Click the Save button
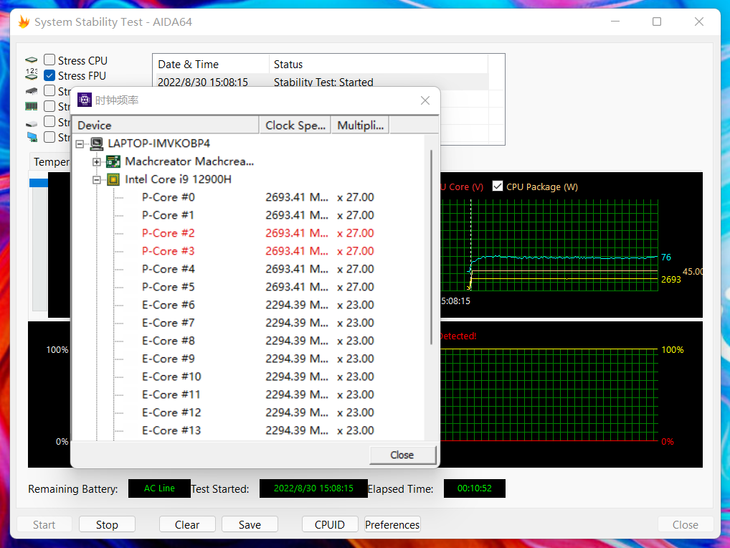730x548 pixels. (x=250, y=525)
